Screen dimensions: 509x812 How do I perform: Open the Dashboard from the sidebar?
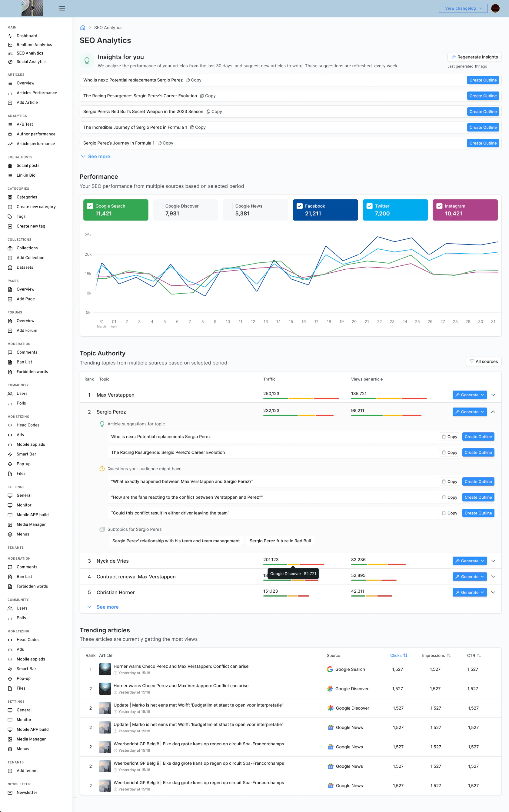(x=27, y=36)
